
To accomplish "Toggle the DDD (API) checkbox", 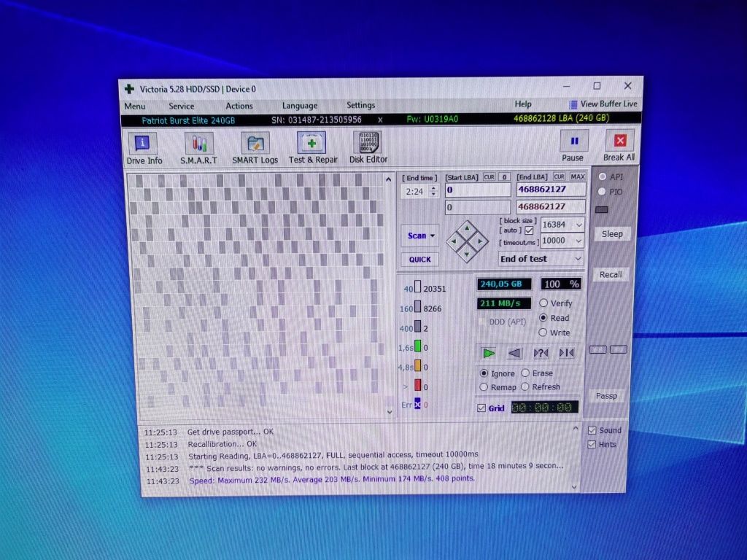I will point(483,322).
